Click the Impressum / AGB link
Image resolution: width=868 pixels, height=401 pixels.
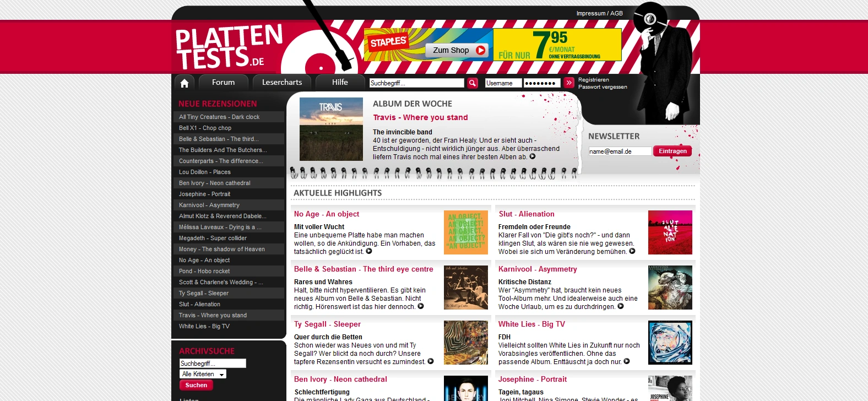pyautogui.click(x=600, y=13)
